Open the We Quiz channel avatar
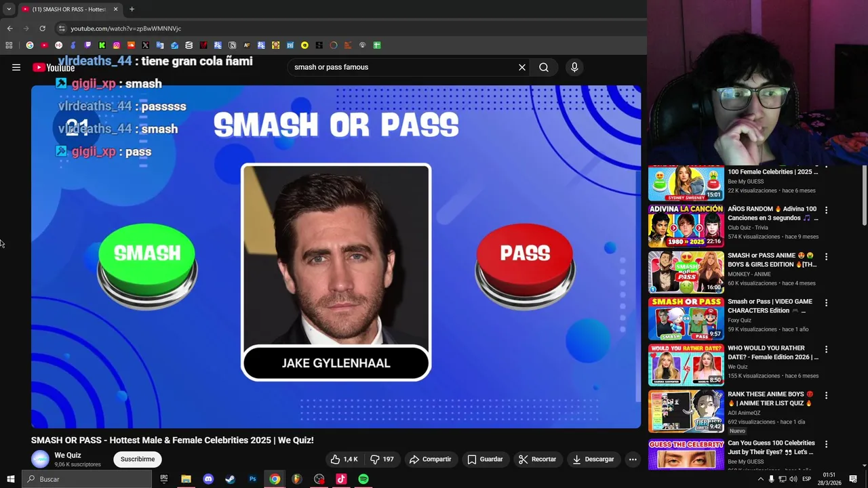This screenshot has width=868, height=488. (x=40, y=459)
